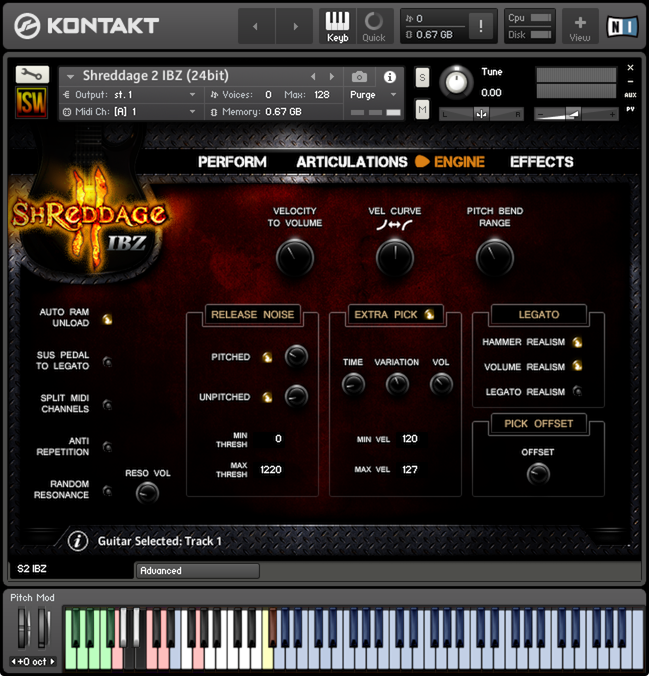This screenshot has width=649, height=676.
Task: Shift keyboard octave down arrow
Action: click(13, 661)
